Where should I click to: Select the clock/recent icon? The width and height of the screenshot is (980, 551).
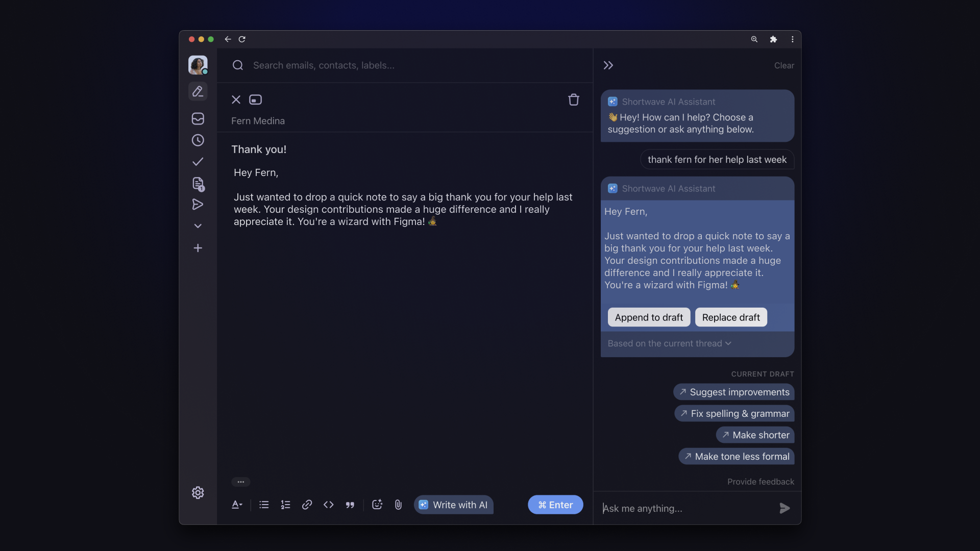[197, 141]
